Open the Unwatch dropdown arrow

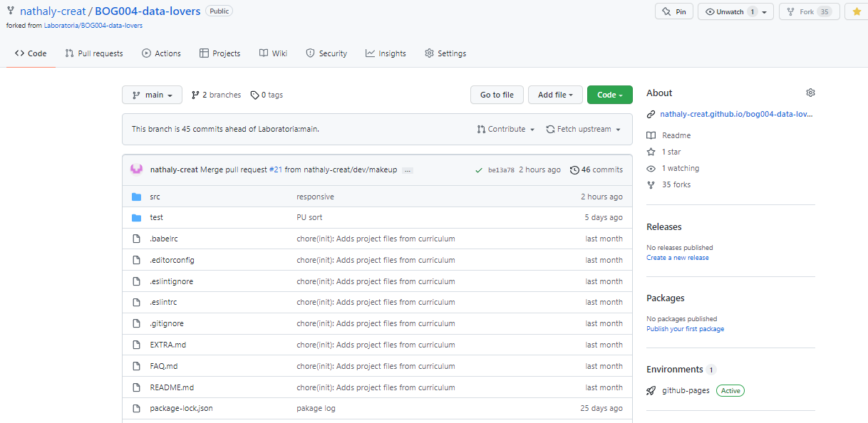click(x=765, y=12)
